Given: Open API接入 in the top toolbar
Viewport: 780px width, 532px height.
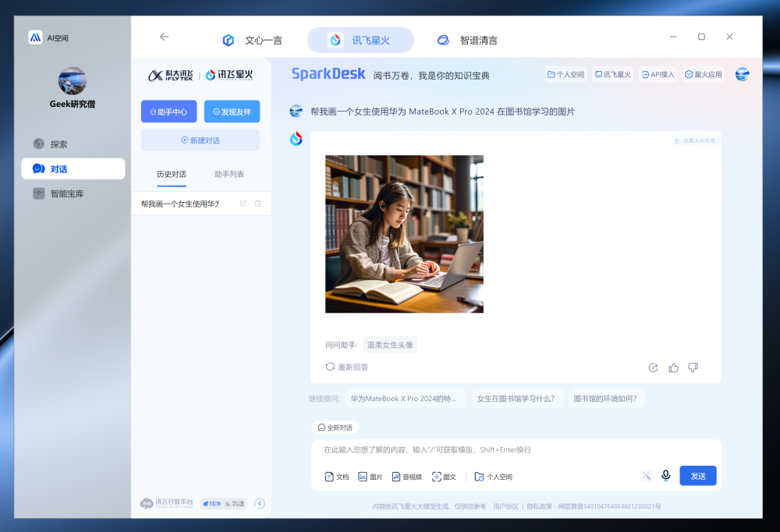Looking at the screenshot, I should point(658,75).
